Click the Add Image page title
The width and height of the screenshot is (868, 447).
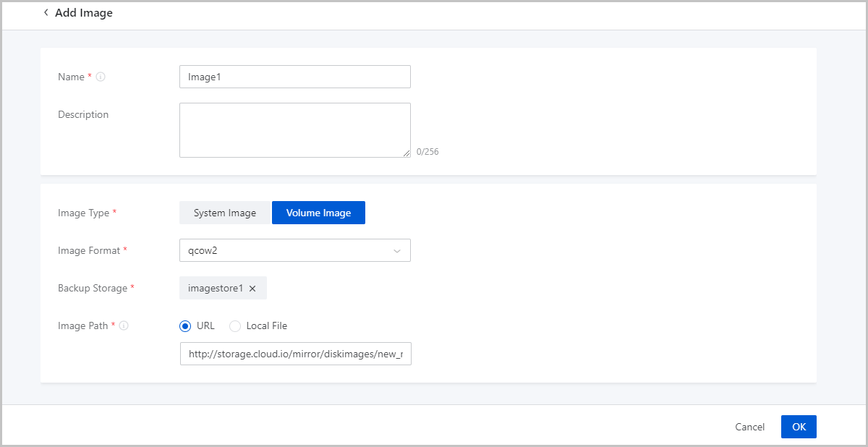pyautogui.click(x=84, y=13)
